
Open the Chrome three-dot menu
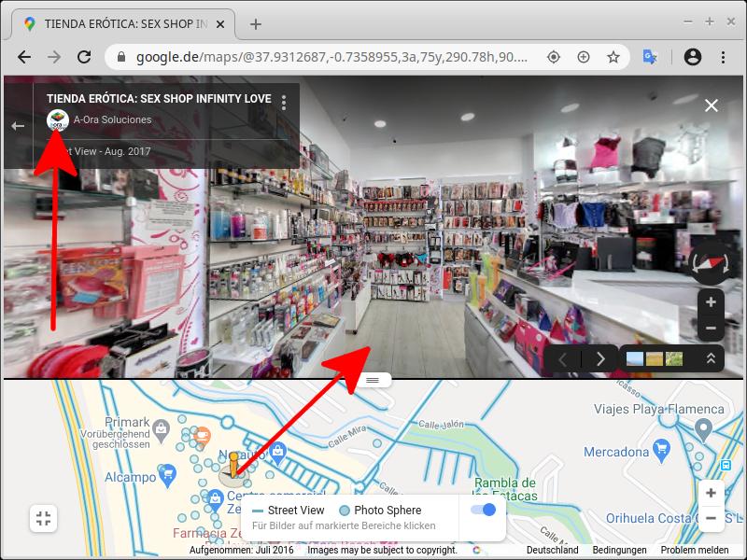tap(724, 57)
